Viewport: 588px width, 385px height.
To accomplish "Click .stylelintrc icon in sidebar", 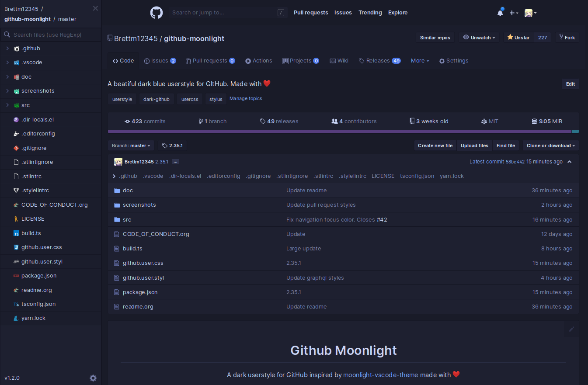I will click(16, 191).
